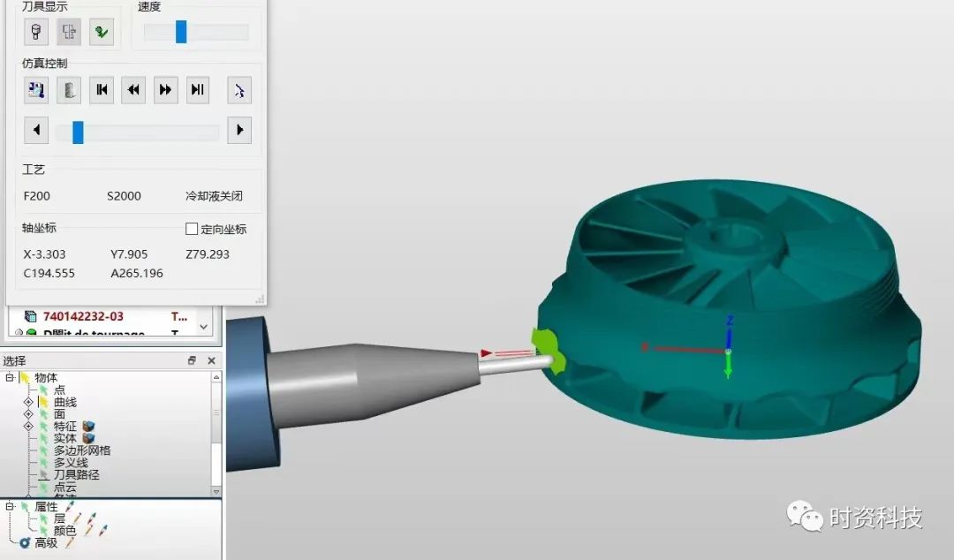Click the cube icon beside 740142232-03
Image resolution: width=954 pixels, height=560 pixels.
pos(30,316)
